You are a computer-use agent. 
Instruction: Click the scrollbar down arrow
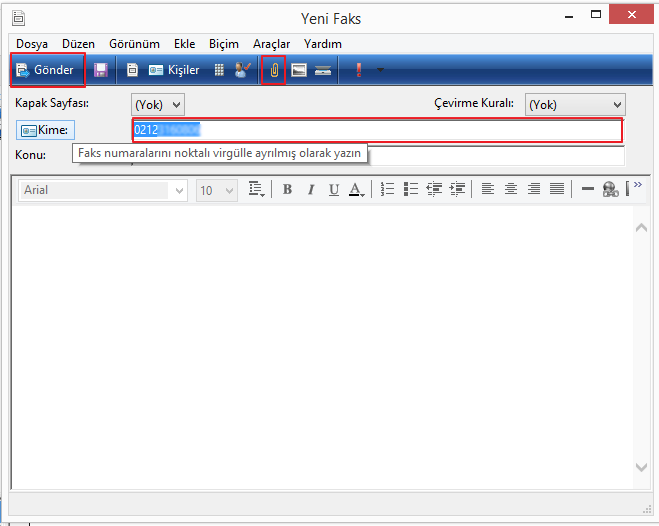[x=641, y=467]
